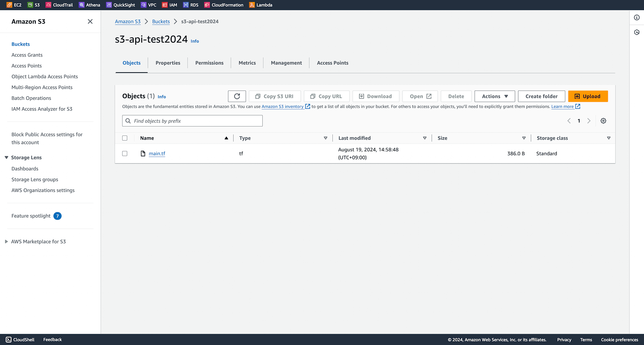Open CloudShell from the footer
Viewport: 644px width, 345px height.
pyautogui.click(x=20, y=340)
